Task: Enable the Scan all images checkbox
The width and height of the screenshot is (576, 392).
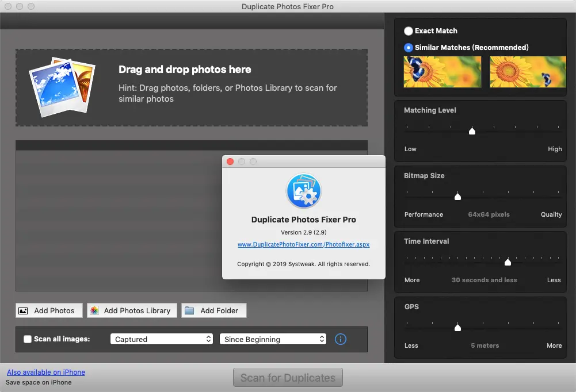Action: [x=28, y=339]
